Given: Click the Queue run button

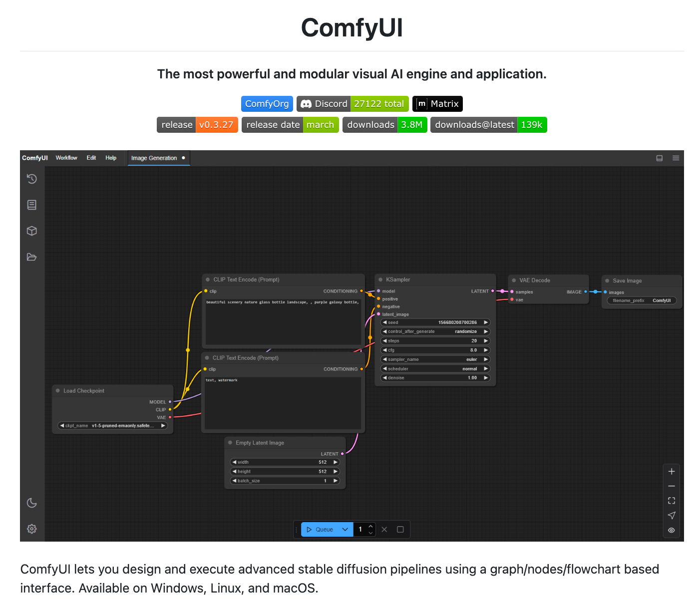Looking at the screenshot, I should [320, 529].
